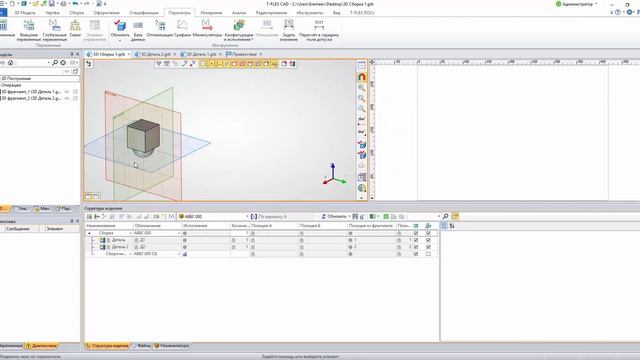Click first icon in structure panel toolbar

[x=89, y=216]
